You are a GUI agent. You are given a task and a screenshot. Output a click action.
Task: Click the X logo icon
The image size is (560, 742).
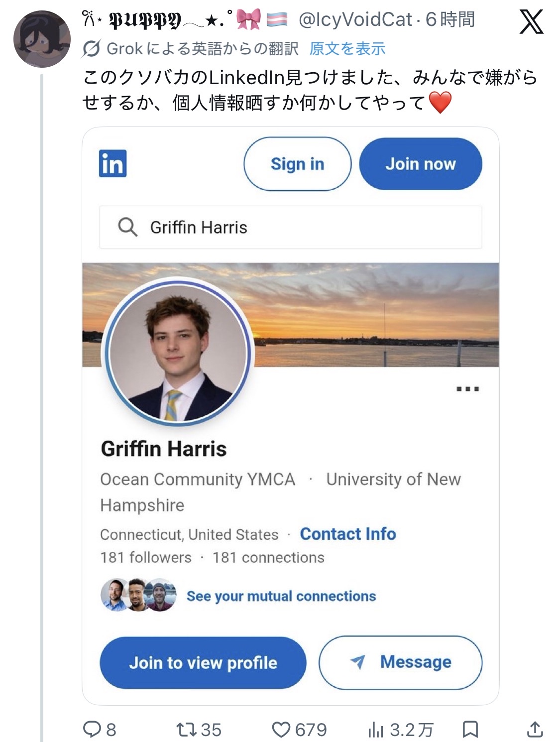coord(531,21)
